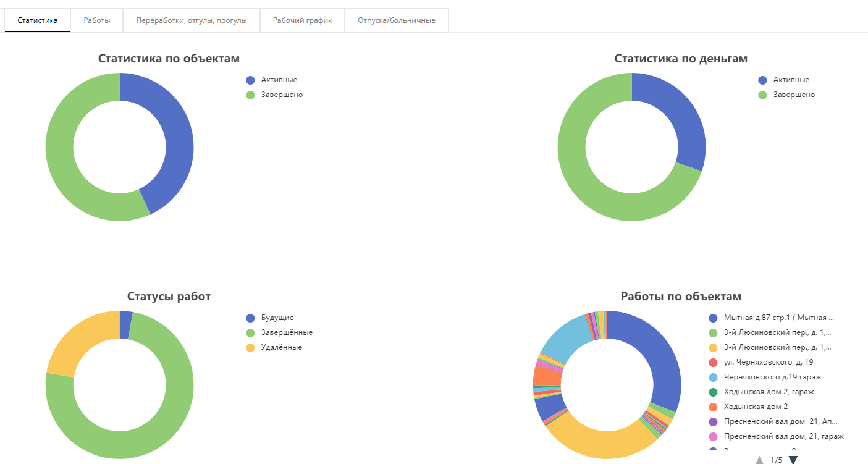Click light-blue marker for Черняховского д.19 гараж

(714, 377)
